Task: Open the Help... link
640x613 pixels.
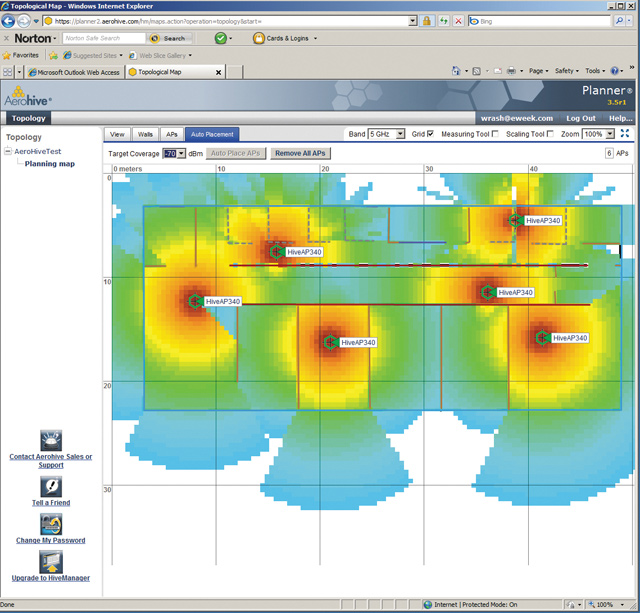Action: point(620,118)
